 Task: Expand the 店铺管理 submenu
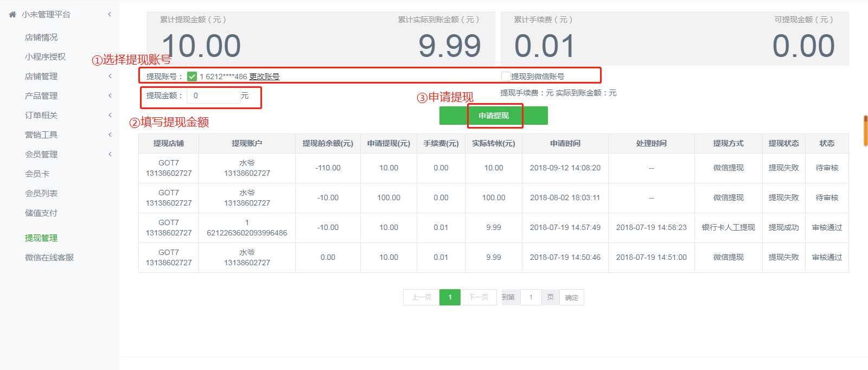(110, 76)
